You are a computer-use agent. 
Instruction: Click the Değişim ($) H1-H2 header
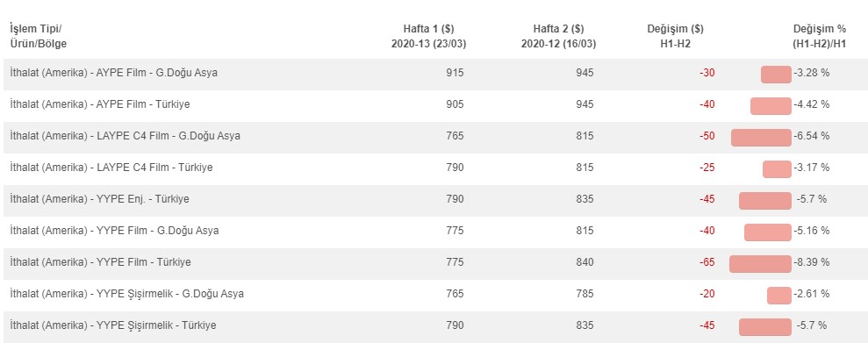pyautogui.click(x=676, y=37)
